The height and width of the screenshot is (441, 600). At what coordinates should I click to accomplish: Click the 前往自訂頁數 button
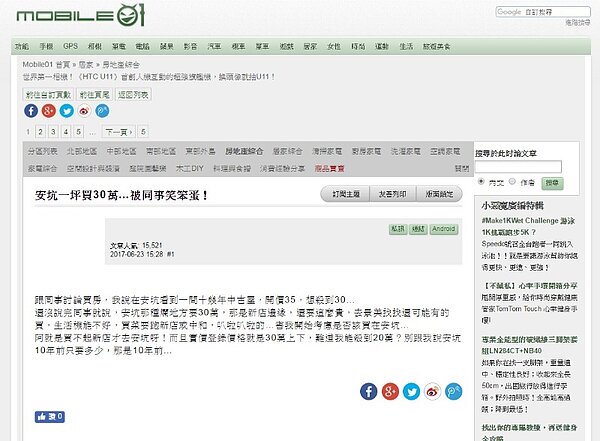pos(48,95)
